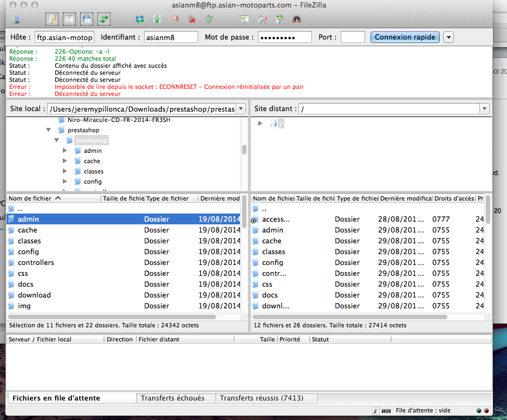Expand the remote root folder triangle
This screenshot has height=420, width=507.
[261, 123]
